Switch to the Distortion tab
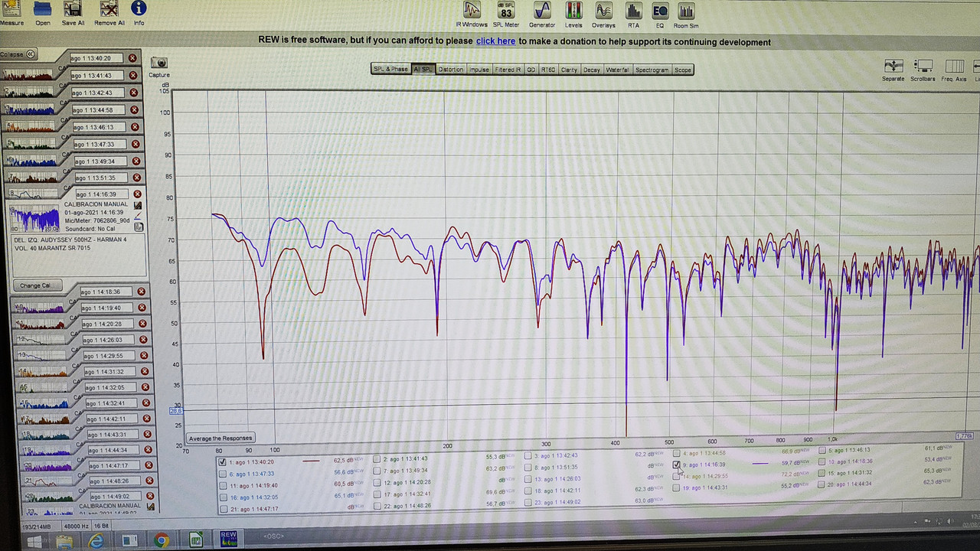Screen dimensions: 980x551 click(x=450, y=70)
